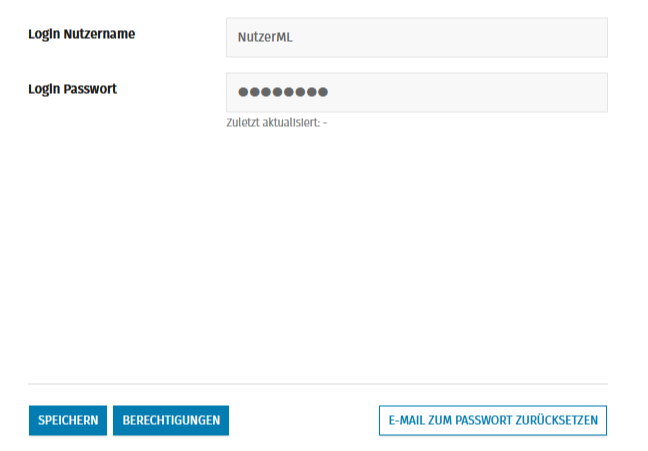
Task: Click the first dot in password field
Action: click(243, 92)
